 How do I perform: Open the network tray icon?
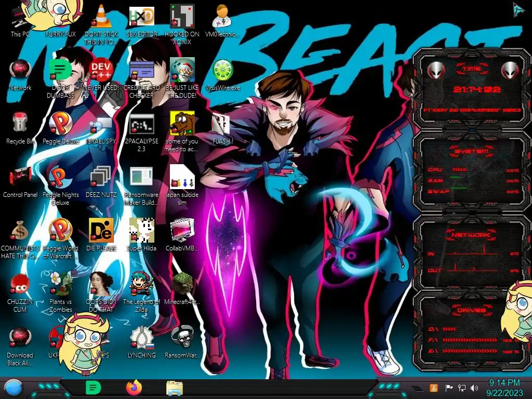click(461, 388)
